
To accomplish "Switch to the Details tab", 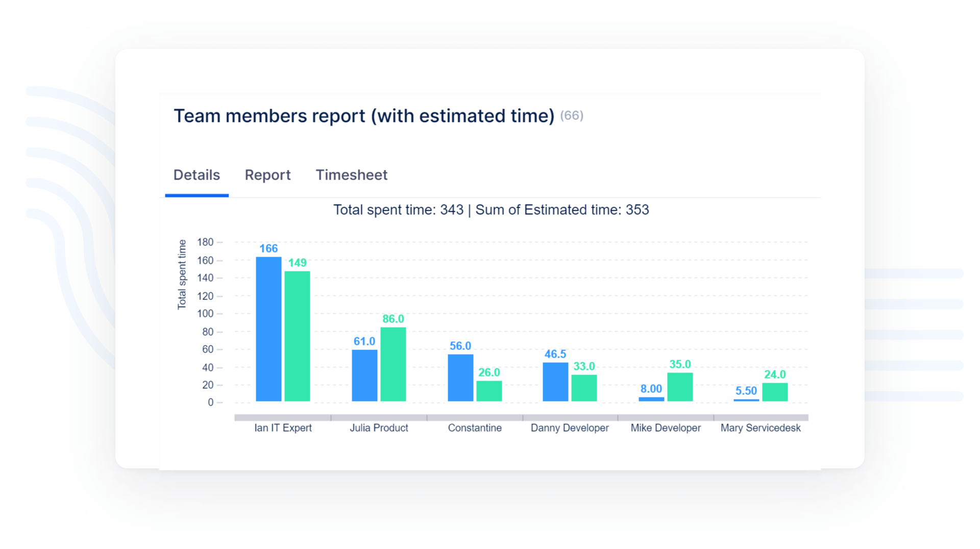I will point(197,175).
